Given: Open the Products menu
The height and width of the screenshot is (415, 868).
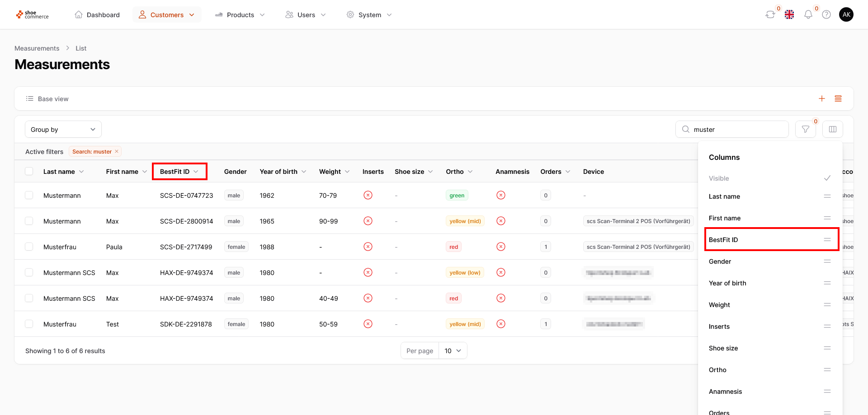Looking at the screenshot, I should (240, 15).
